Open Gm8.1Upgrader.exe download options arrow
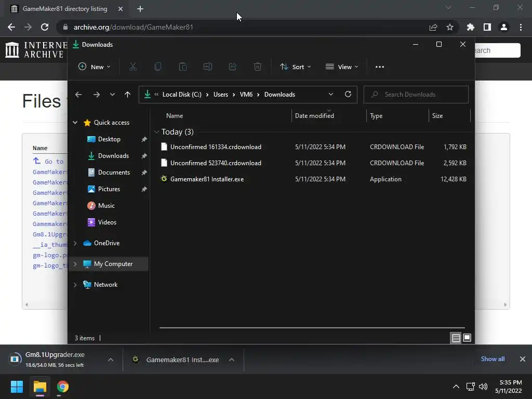Viewport: 532px width, 399px height. pos(111,360)
